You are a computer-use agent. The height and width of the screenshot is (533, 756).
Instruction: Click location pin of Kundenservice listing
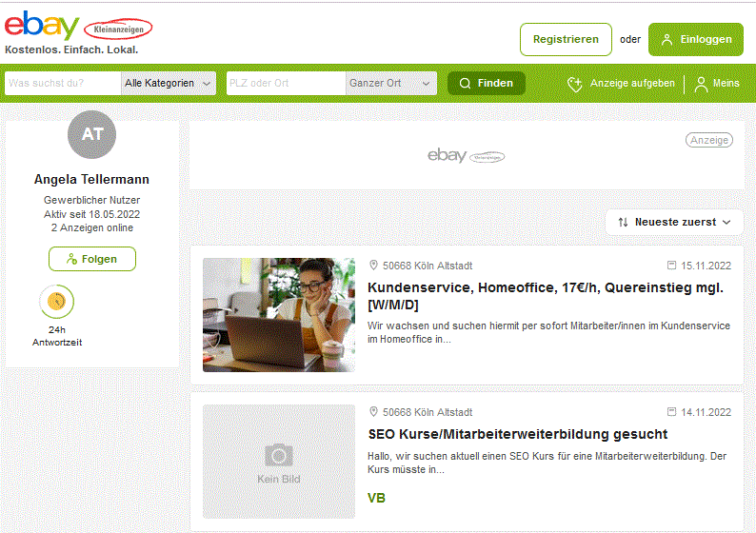(373, 265)
